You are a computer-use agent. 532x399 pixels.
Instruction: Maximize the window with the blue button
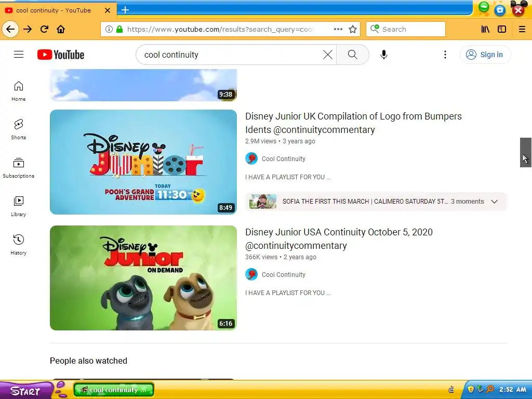click(x=500, y=10)
